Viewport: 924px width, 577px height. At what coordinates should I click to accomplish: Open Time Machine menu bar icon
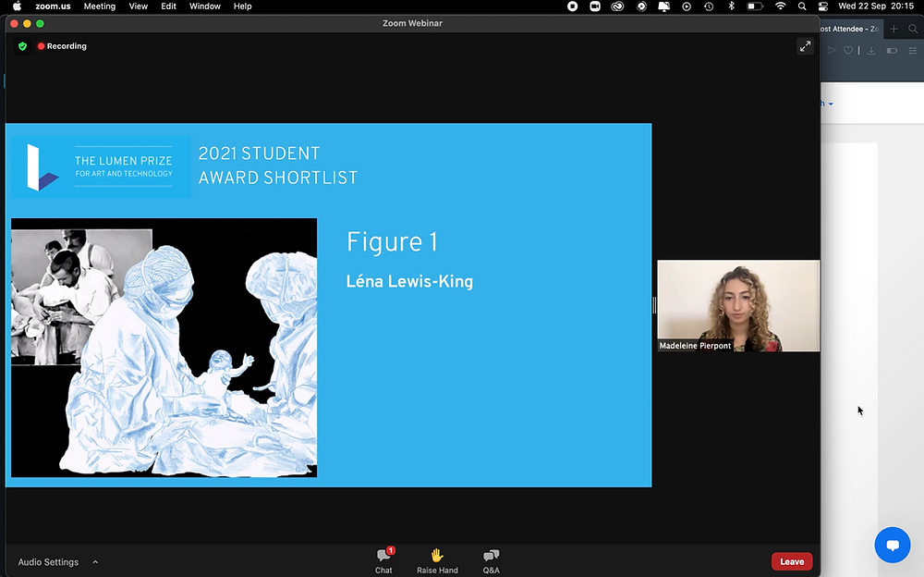[709, 6]
